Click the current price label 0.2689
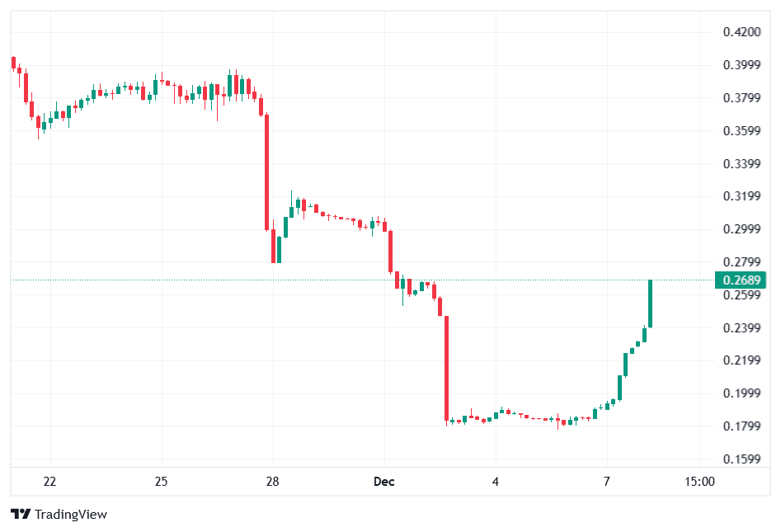The width and height of the screenshot is (781, 532). click(741, 280)
